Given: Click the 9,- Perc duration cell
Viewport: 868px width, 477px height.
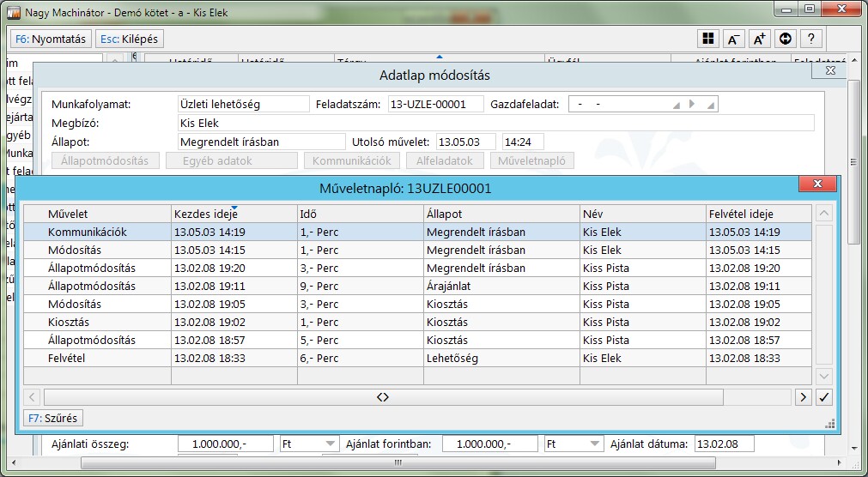Looking at the screenshot, I should (x=361, y=286).
